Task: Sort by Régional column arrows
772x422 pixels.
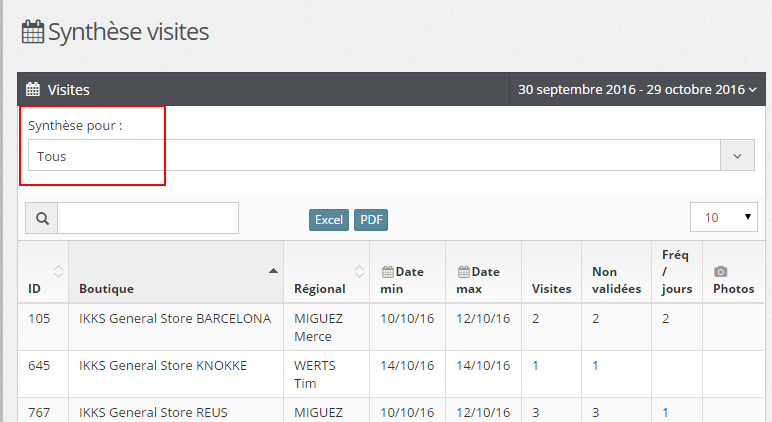Action: pyautogui.click(x=359, y=271)
